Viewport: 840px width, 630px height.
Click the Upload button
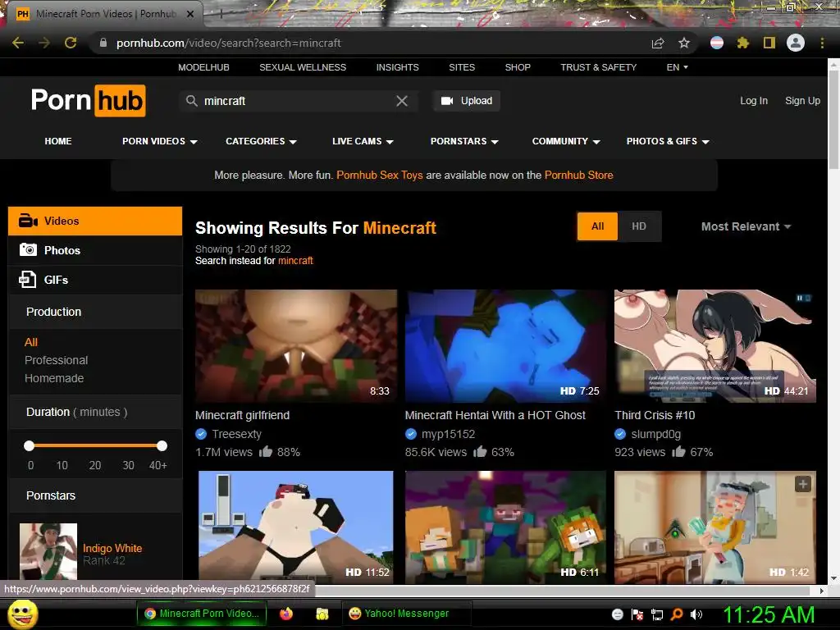(467, 101)
